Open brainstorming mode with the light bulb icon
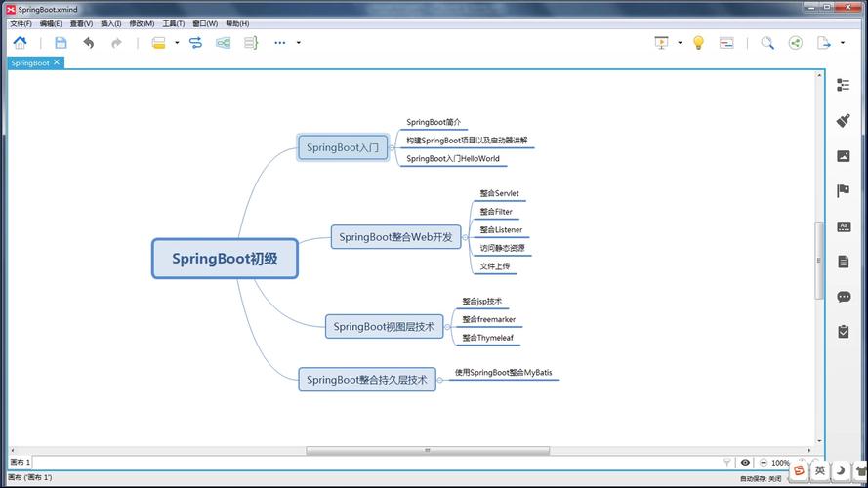The width and height of the screenshot is (868, 488). coord(699,43)
